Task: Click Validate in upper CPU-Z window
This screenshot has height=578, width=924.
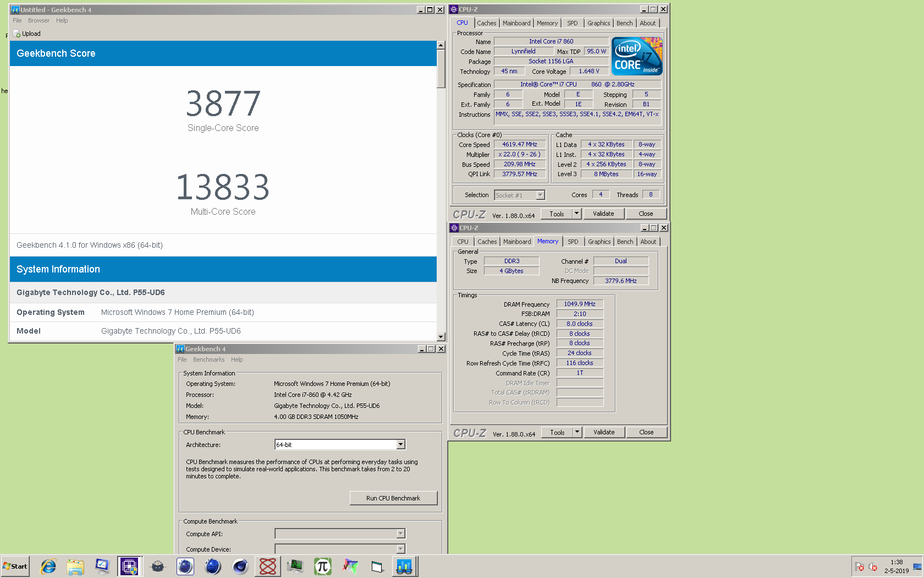Action: point(603,214)
